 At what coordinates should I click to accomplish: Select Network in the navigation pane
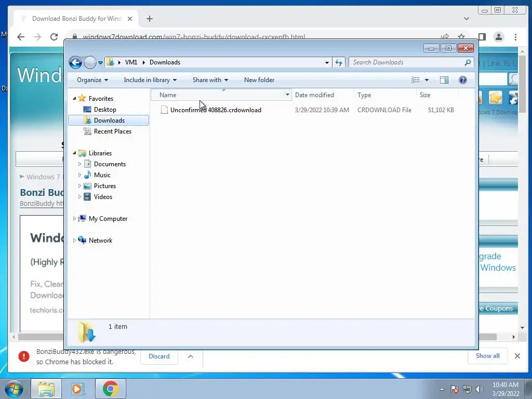100,240
